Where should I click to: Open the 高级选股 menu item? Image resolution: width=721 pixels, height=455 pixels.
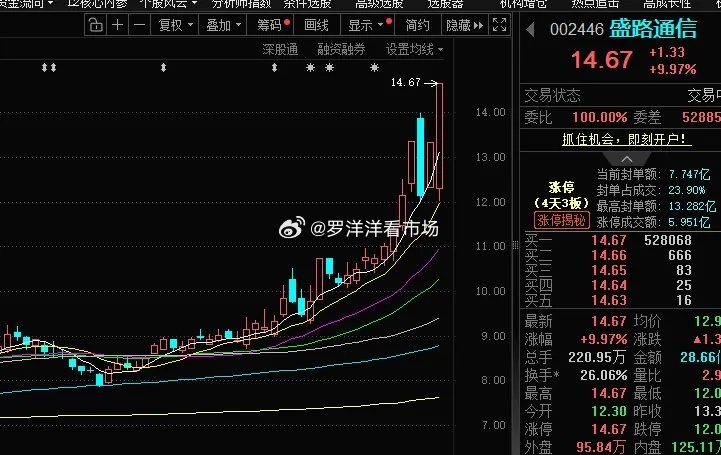tap(379, 4)
